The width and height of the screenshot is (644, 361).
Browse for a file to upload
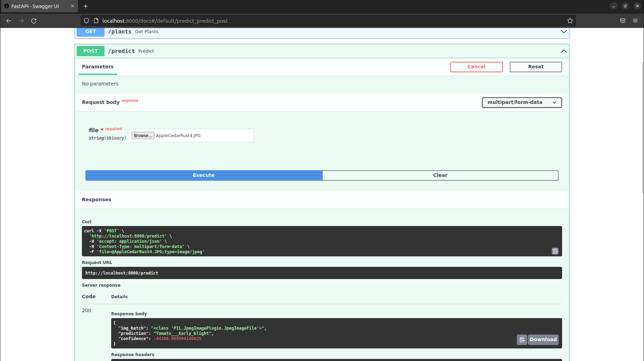(x=143, y=135)
